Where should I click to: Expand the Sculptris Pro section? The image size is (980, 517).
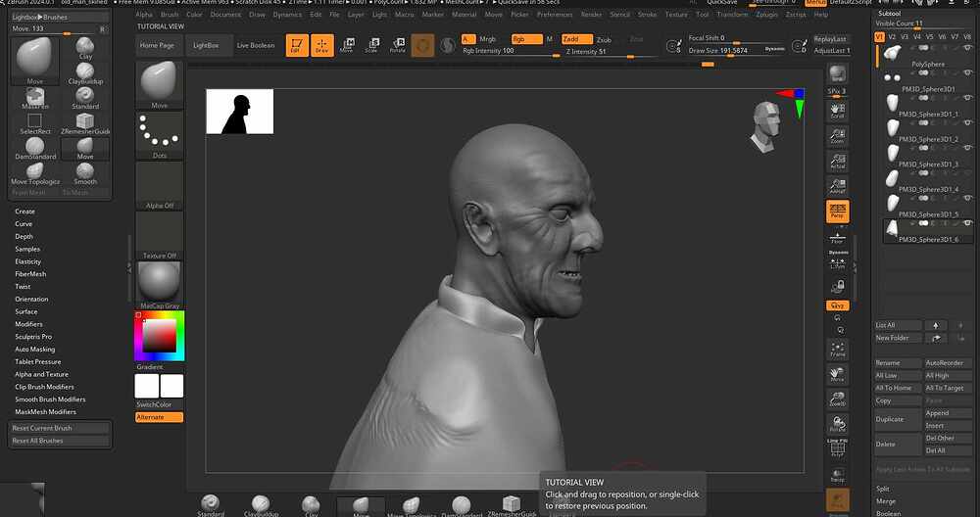point(33,337)
